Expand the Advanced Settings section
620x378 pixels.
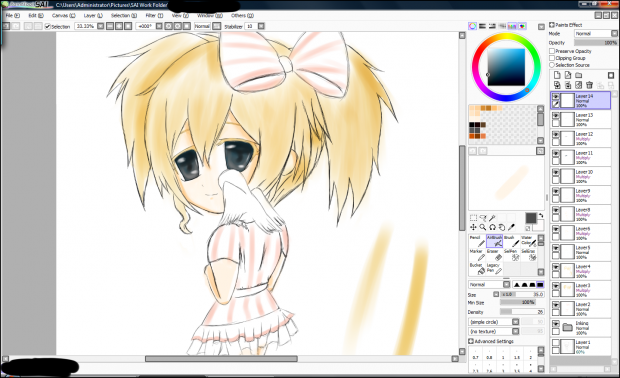pyautogui.click(x=471, y=341)
